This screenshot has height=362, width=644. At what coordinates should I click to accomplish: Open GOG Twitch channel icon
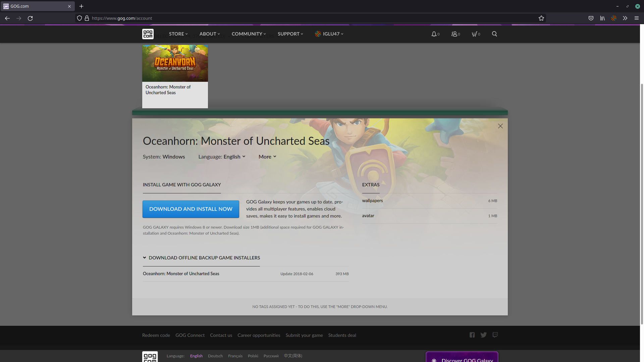(x=495, y=335)
